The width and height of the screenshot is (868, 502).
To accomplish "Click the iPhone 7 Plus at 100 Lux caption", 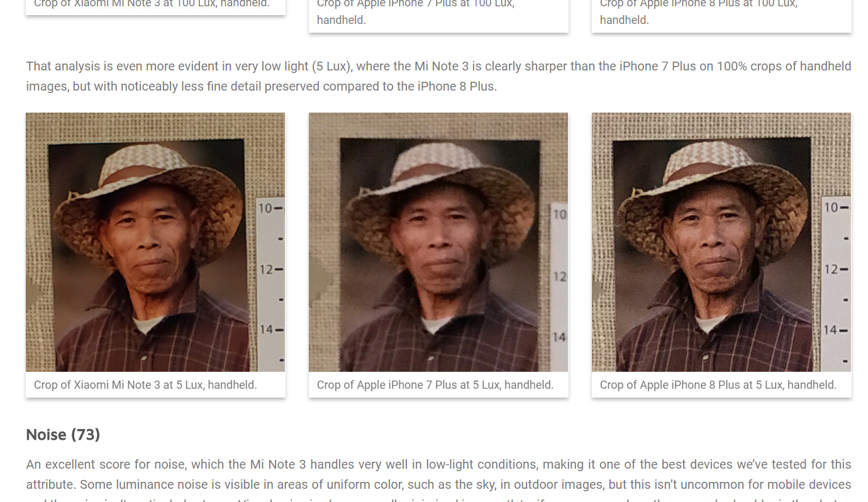I will coord(416,11).
